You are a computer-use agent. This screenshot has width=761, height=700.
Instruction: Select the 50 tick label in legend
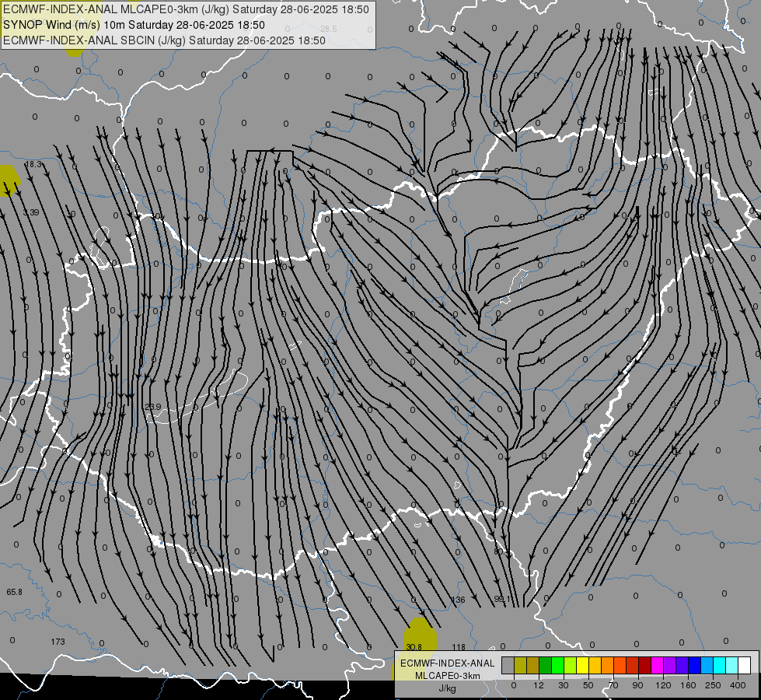pos(588,685)
